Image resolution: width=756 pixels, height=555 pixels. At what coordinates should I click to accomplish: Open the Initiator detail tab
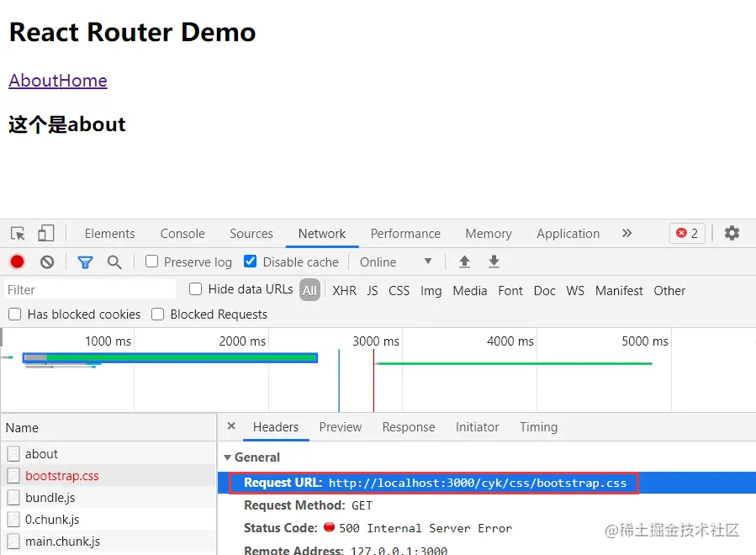tap(478, 427)
